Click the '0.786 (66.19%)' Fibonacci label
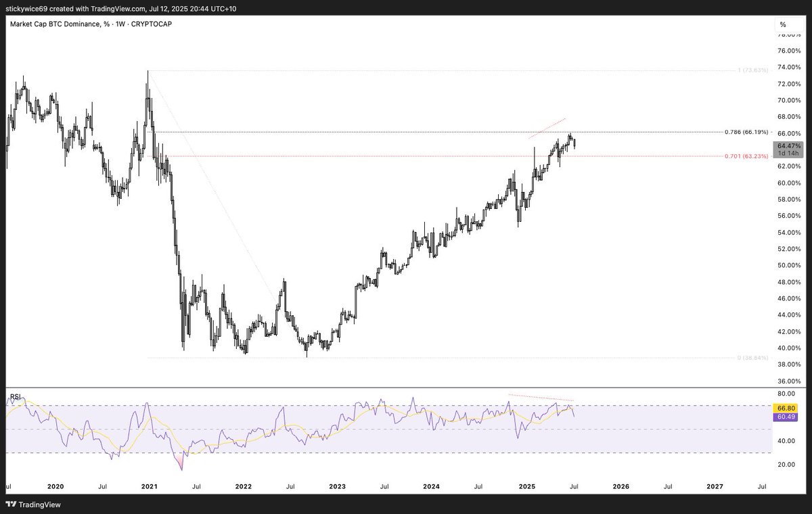The width and height of the screenshot is (812, 514). click(x=746, y=132)
